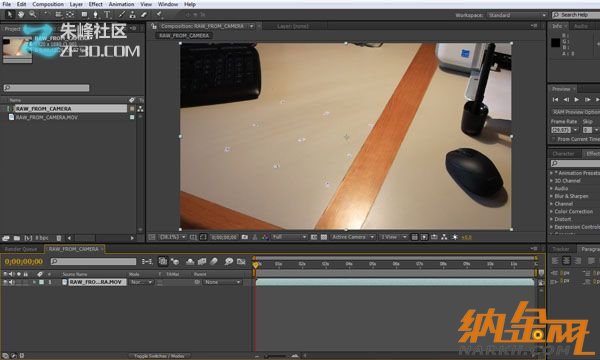Select the Hand tool in toolbar
This screenshot has height=360, width=600.
[21, 15]
